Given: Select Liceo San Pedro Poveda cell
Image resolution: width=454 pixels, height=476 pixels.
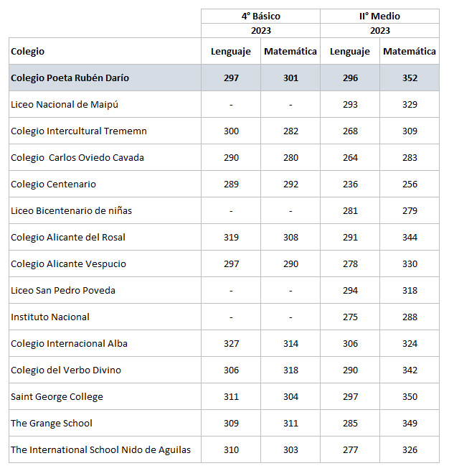Looking at the screenshot, I should point(62,290).
